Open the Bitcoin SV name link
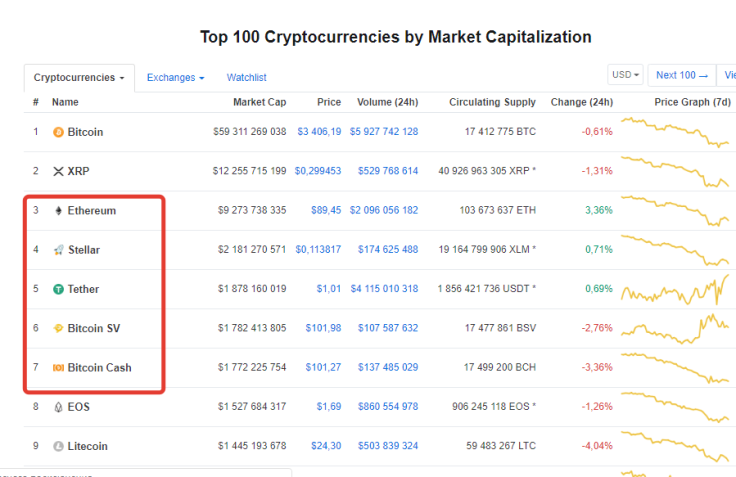736x477 pixels. pos(94,329)
